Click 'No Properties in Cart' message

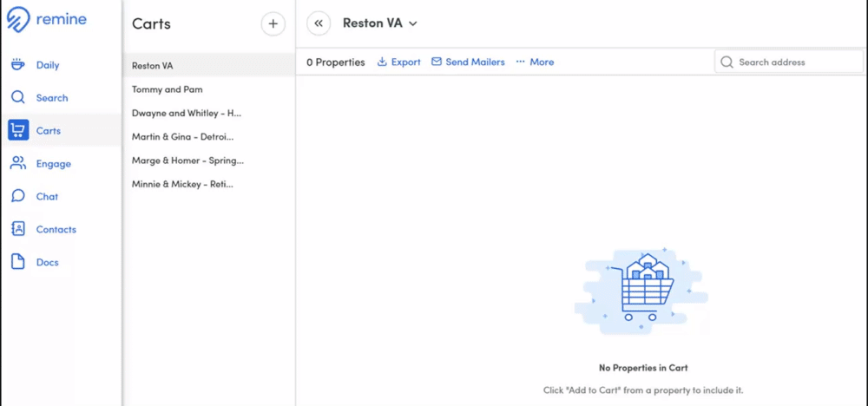click(643, 367)
